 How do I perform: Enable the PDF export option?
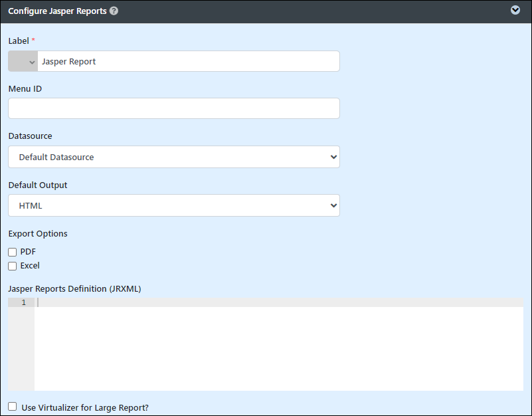pyautogui.click(x=12, y=252)
